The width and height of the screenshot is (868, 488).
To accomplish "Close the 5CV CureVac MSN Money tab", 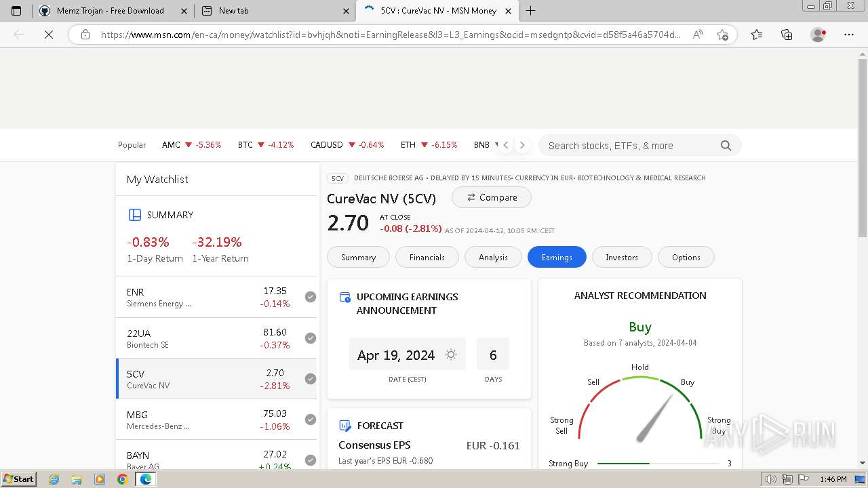I will tap(509, 11).
